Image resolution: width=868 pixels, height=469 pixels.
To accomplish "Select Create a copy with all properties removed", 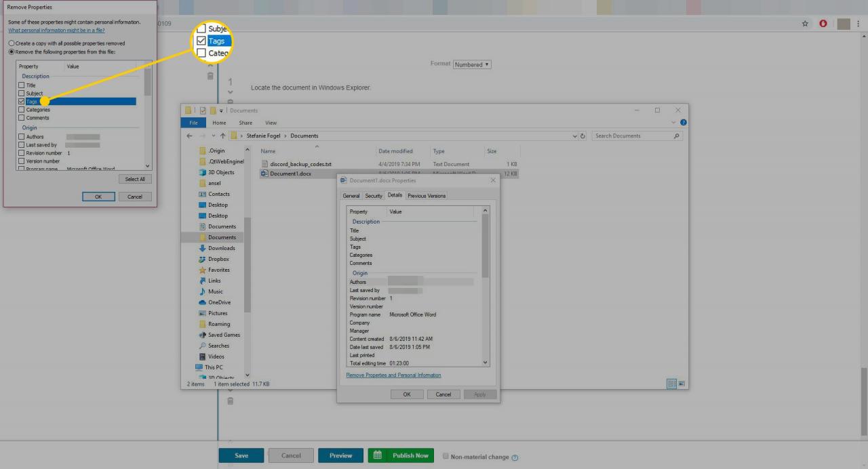I will coord(11,43).
